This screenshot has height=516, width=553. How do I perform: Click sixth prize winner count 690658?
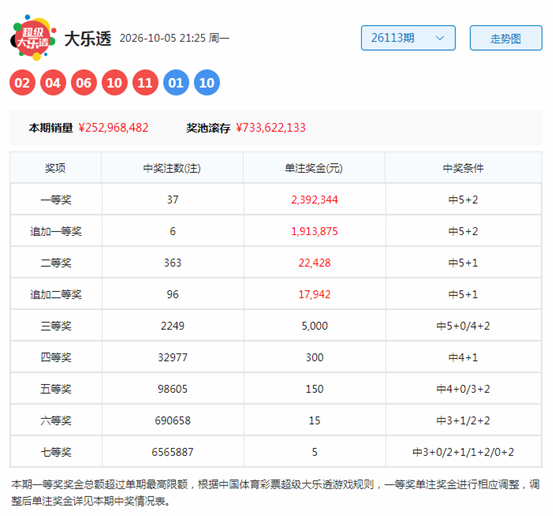coord(172,421)
